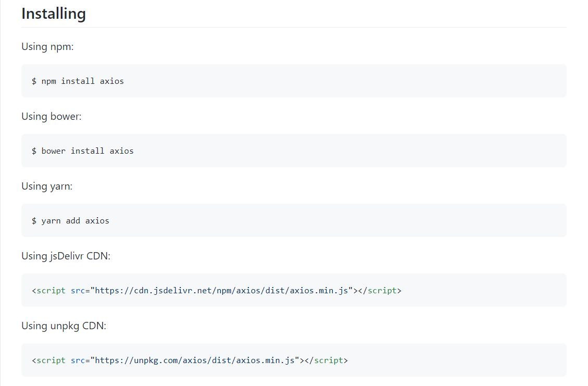This screenshot has width=588, height=386.
Task: Click the '$ npm install axios' command
Action: pyautogui.click(x=78, y=81)
